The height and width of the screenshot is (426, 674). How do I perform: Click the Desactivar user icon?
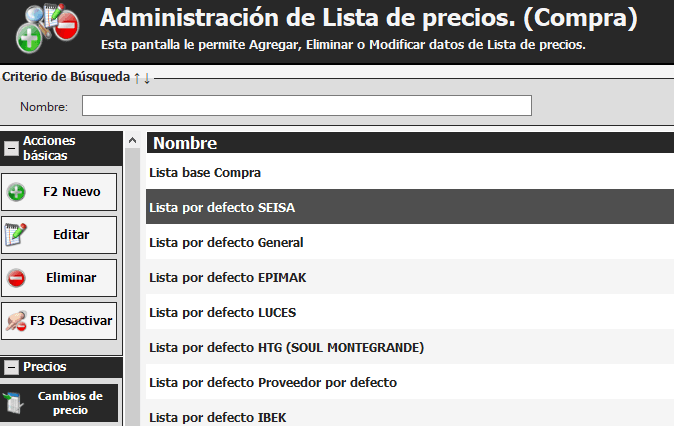[16, 321]
